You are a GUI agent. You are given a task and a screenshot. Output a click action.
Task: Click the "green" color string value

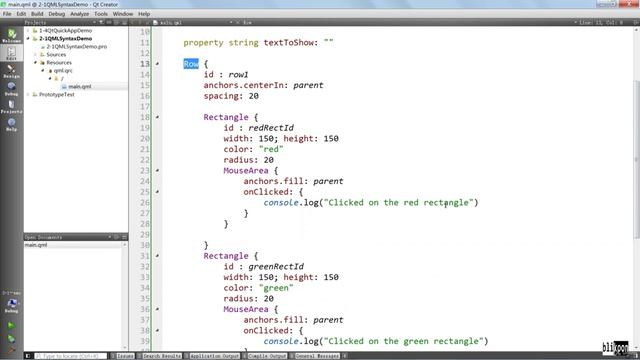click(x=276, y=288)
